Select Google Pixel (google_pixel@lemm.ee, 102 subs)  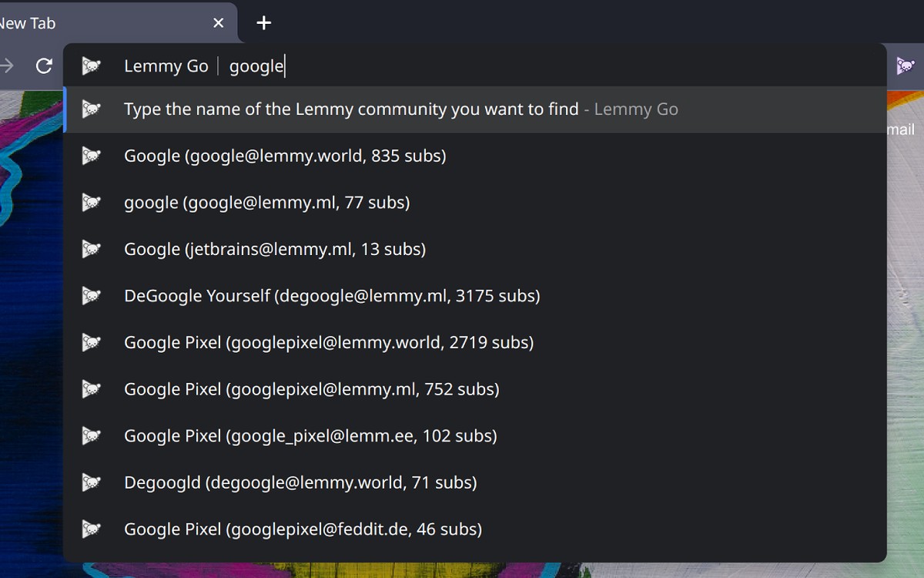pyautogui.click(x=310, y=435)
